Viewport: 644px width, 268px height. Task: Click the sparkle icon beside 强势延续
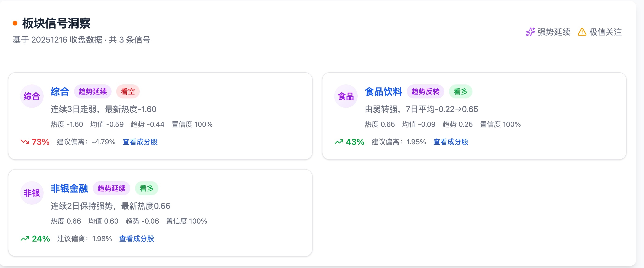point(530,32)
